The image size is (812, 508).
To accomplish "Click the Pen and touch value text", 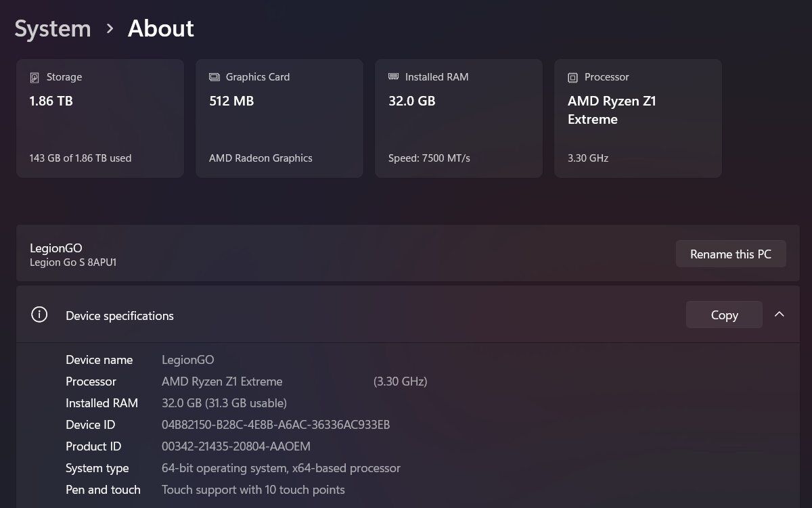I will click(253, 490).
